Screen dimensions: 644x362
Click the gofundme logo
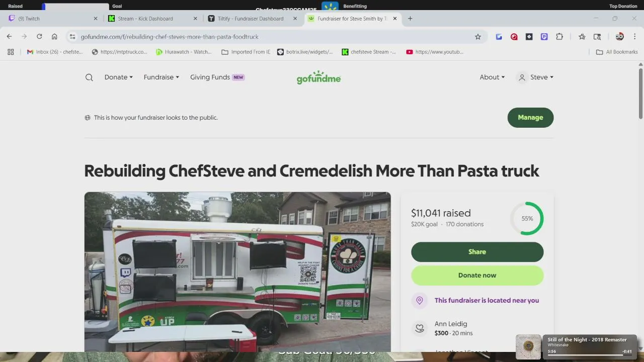click(318, 77)
